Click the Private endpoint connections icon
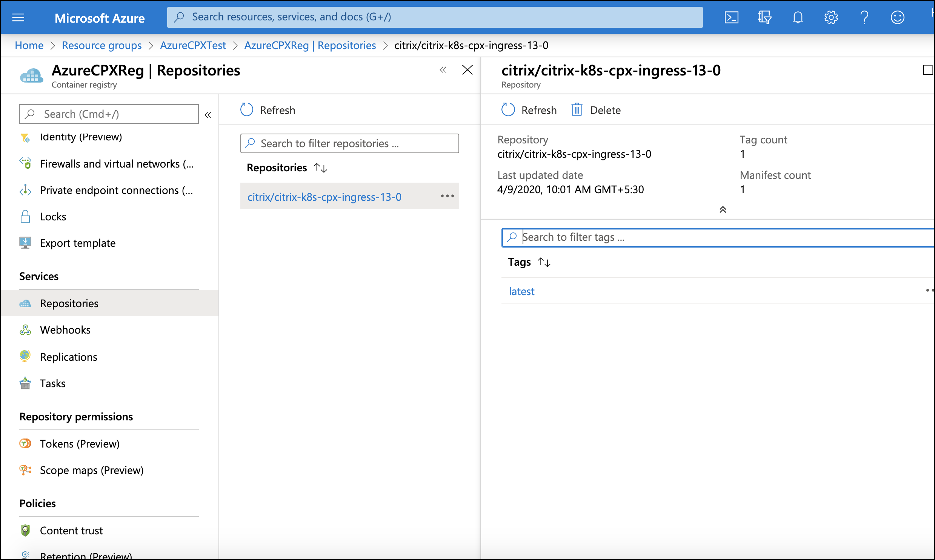This screenshot has width=935, height=560. point(25,190)
